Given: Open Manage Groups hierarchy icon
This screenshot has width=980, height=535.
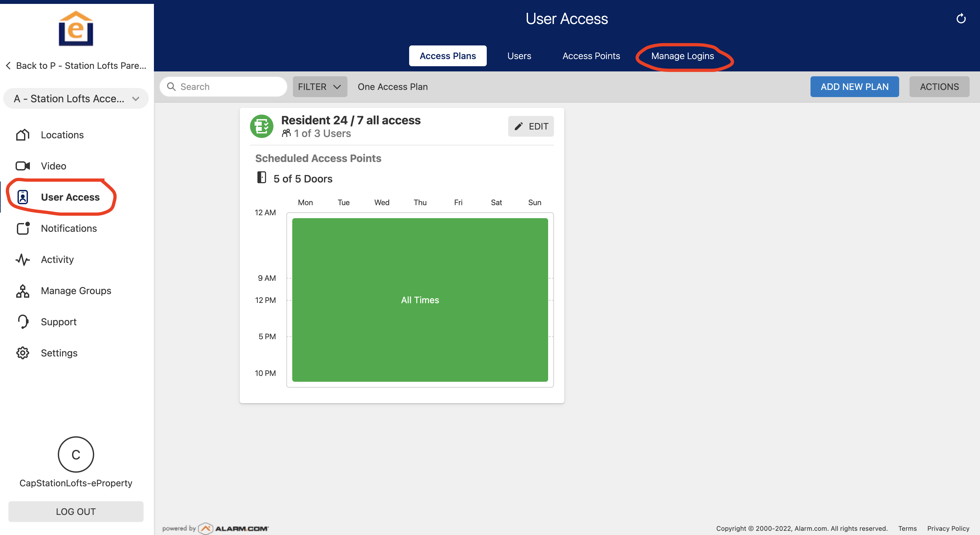Looking at the screenshot, I should (23, 291).
